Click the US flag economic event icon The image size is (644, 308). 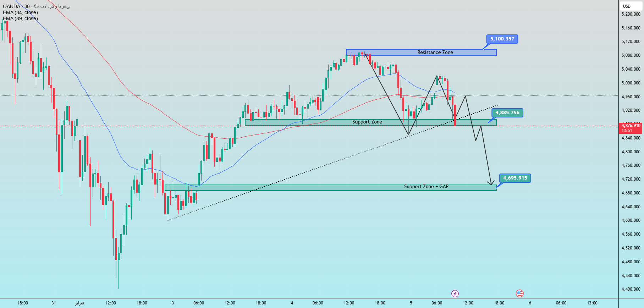point(519,293)
